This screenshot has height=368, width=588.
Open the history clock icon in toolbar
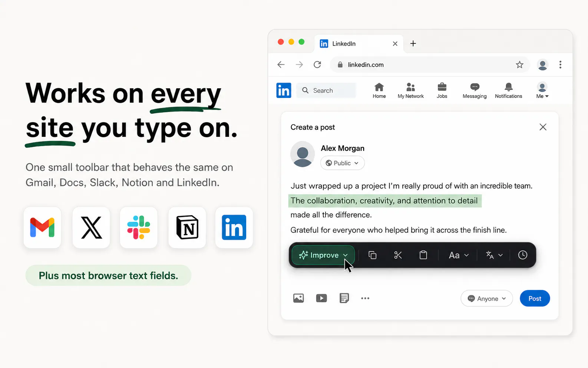coord(522,255)
